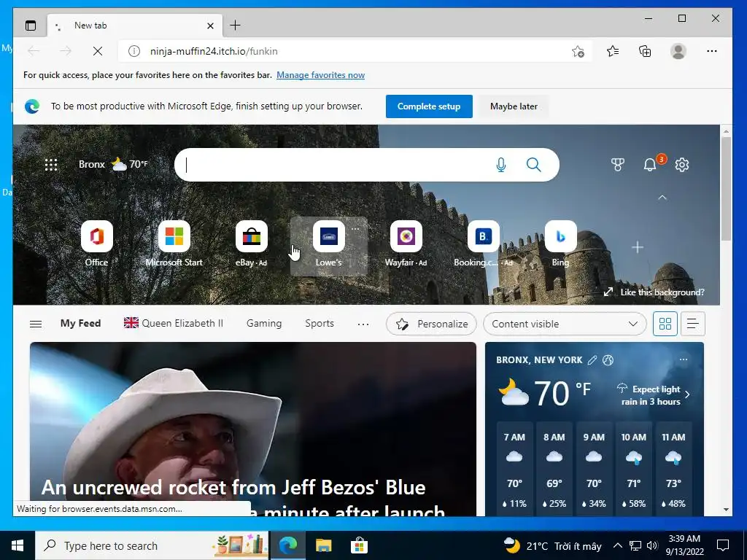Open the Booking.com quick link
Screen dimensions: 747x560
pos(483,244)
